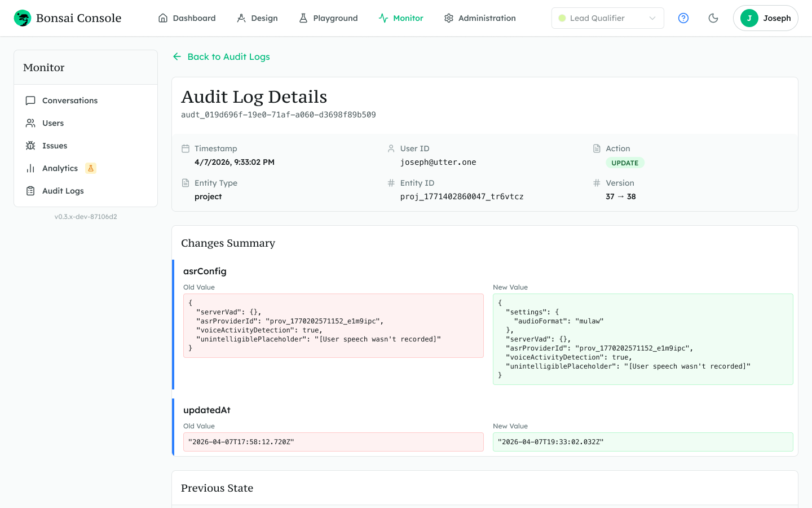
Task: Click the Lead Qualifier dropdown chevron
Action: coord(652,18)
